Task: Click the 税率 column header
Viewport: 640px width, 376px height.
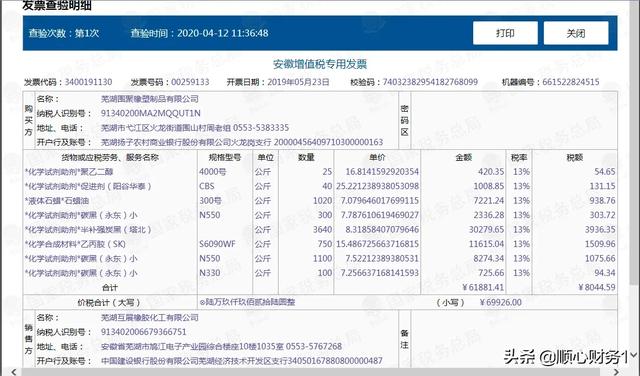Action: tap(519, 157)
